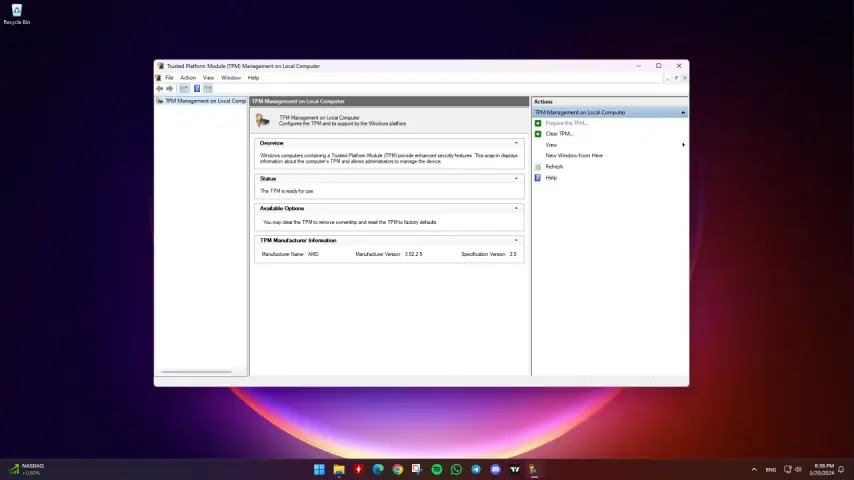Show hidden system tray icons chevron
The width and height of the screenshot is (854, 480).
[x=754, y=469]
